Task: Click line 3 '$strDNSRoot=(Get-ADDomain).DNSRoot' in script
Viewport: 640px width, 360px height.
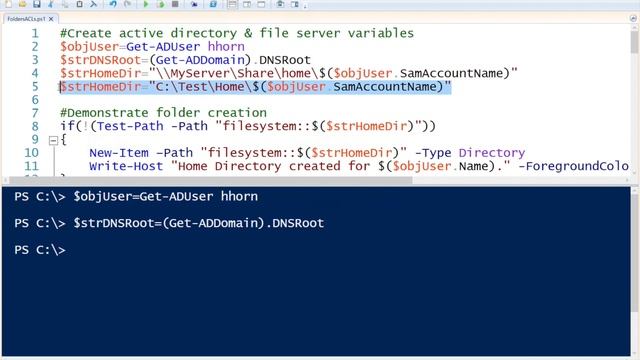Action: pos(185,60)
